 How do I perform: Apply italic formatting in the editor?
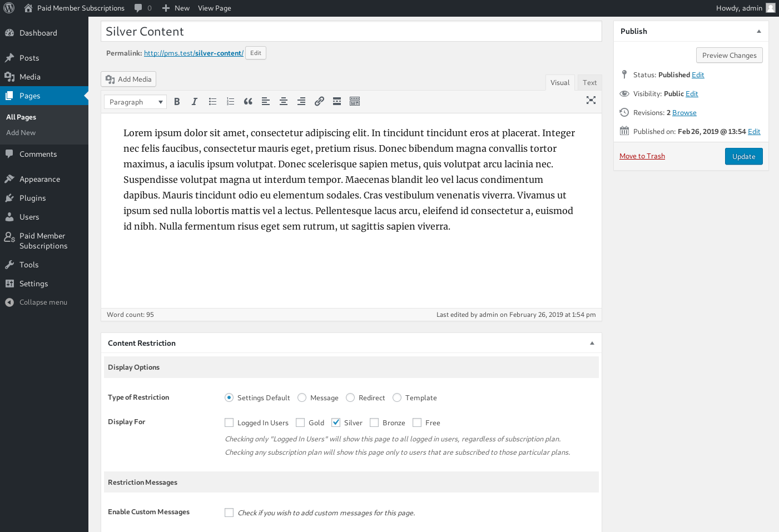pyautogui.click(x=195, y=102)
